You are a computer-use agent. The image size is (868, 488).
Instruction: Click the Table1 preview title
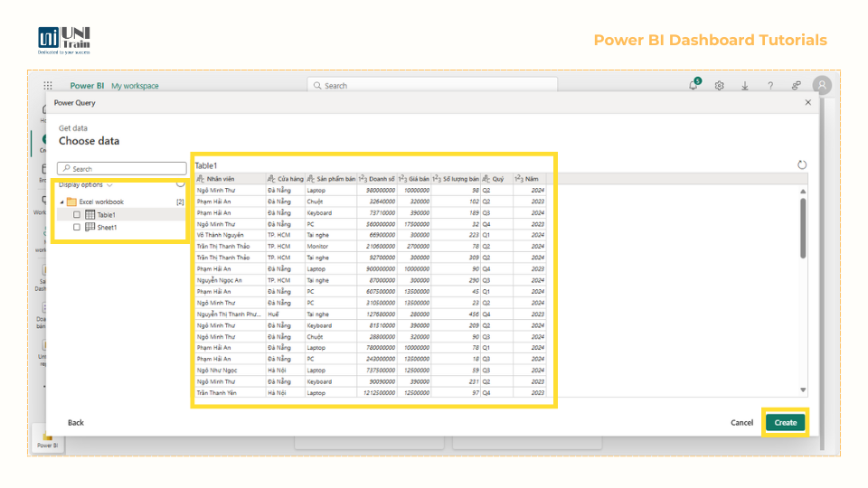coord(206,165)
